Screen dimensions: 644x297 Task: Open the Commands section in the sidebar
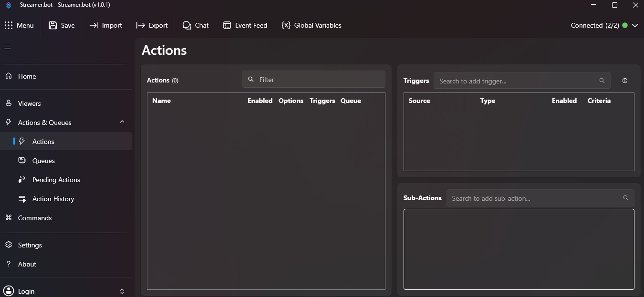point(34,218)
